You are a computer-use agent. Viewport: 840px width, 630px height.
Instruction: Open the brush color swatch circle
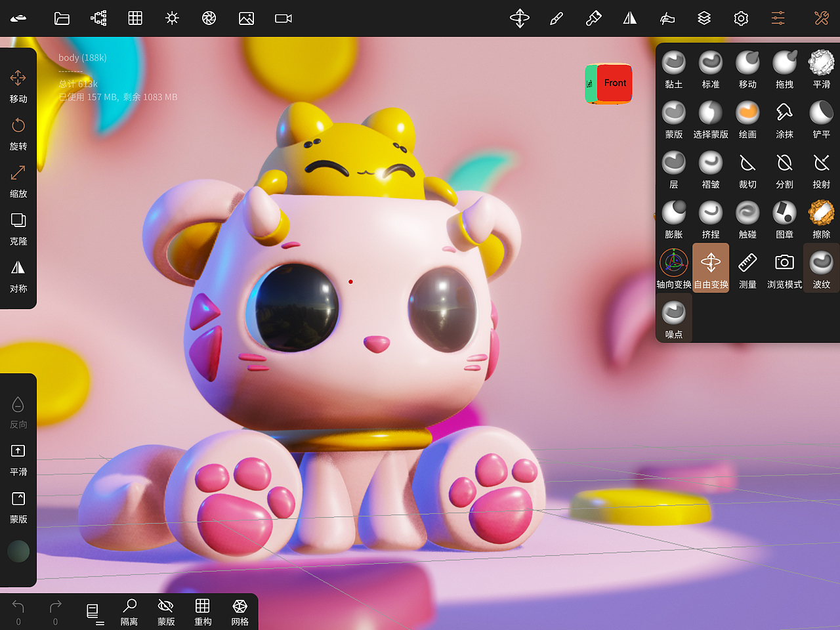click(x=18, y=551)
